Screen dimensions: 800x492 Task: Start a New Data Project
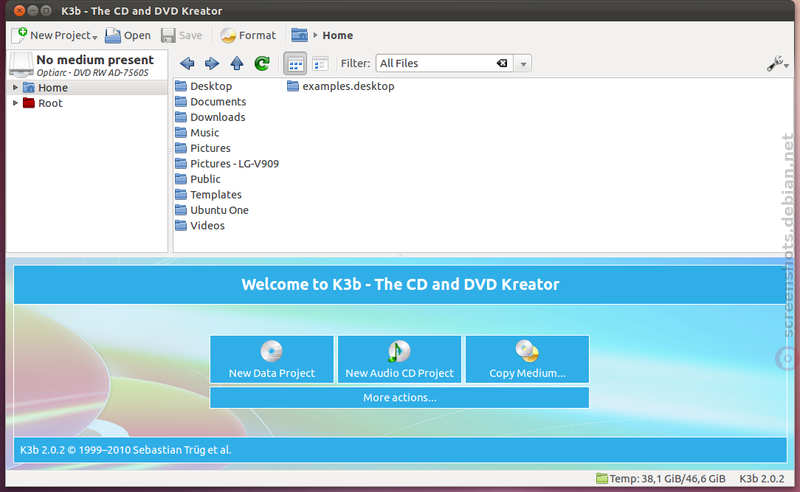[x=272, y=359]
